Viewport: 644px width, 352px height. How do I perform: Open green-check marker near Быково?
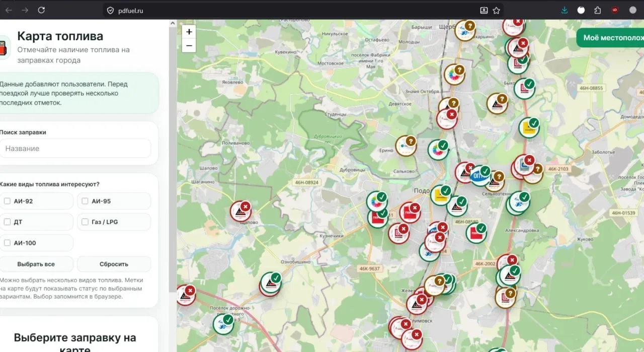click(524, 89)
